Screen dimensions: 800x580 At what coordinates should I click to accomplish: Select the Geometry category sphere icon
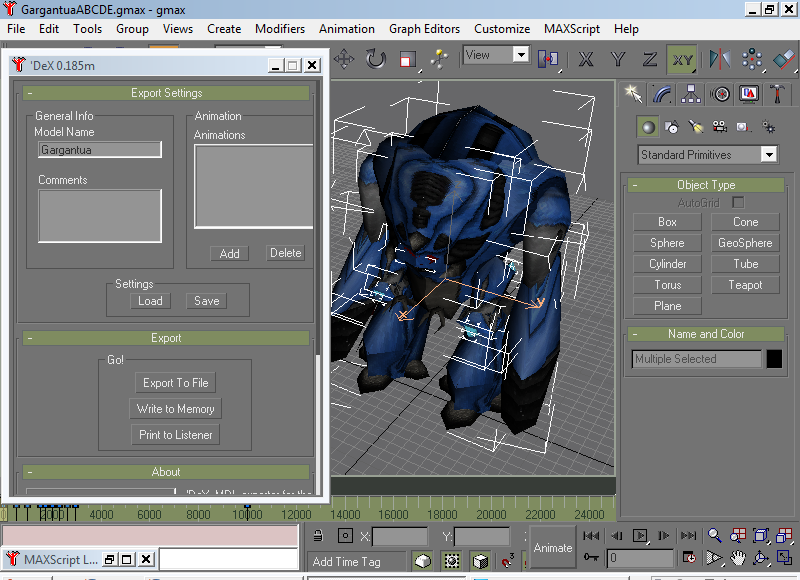coord(648,127)
